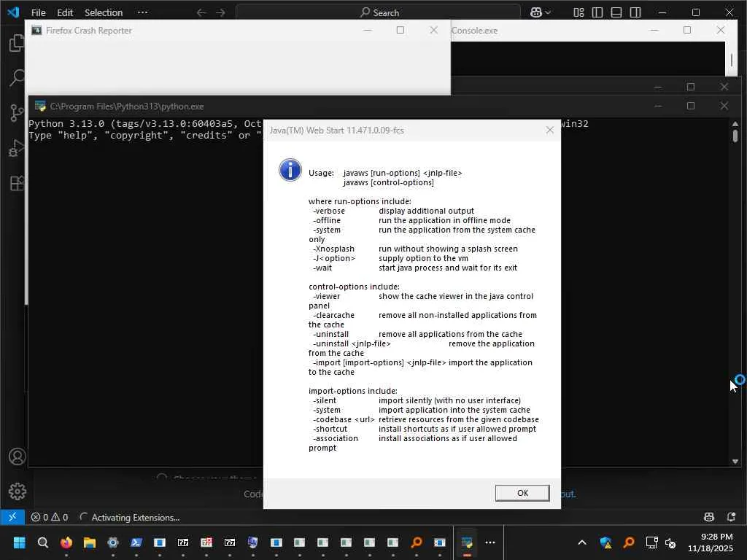Click the python.exe console scrollbar down arrow
This screenshot has width=747, height=560.
735,461
